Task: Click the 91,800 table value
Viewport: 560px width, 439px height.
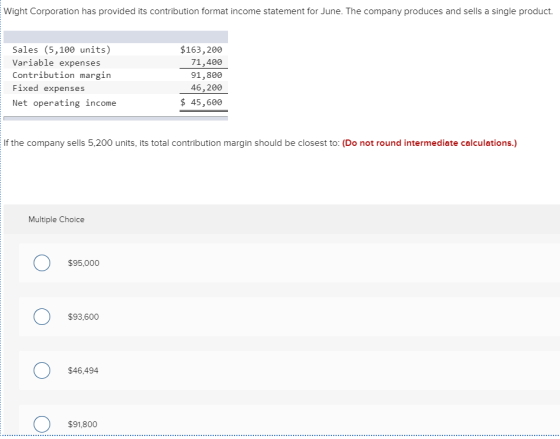Action: pos(206,75)
